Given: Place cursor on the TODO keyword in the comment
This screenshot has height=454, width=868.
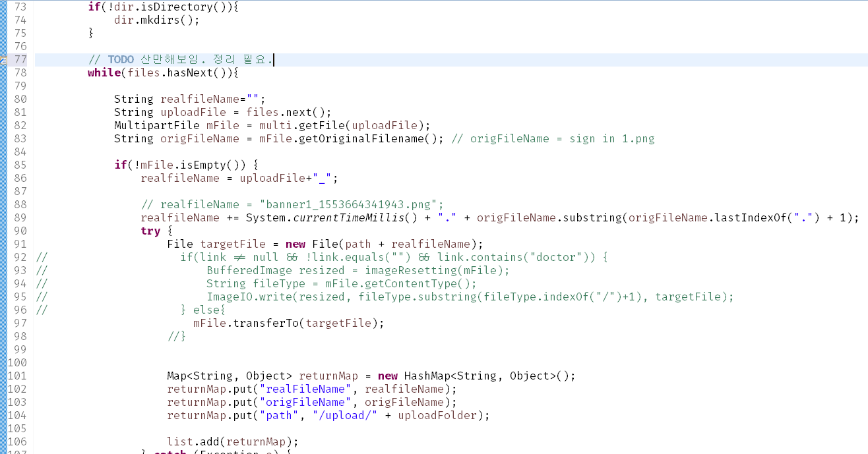Looking at the screenshot, I should coord(121,59).
